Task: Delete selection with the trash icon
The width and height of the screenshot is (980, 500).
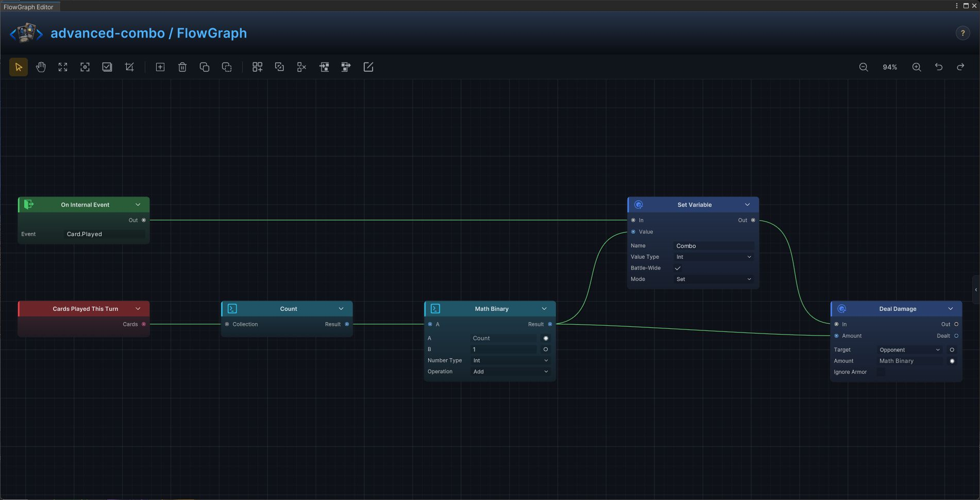Action: coord(182,67)
